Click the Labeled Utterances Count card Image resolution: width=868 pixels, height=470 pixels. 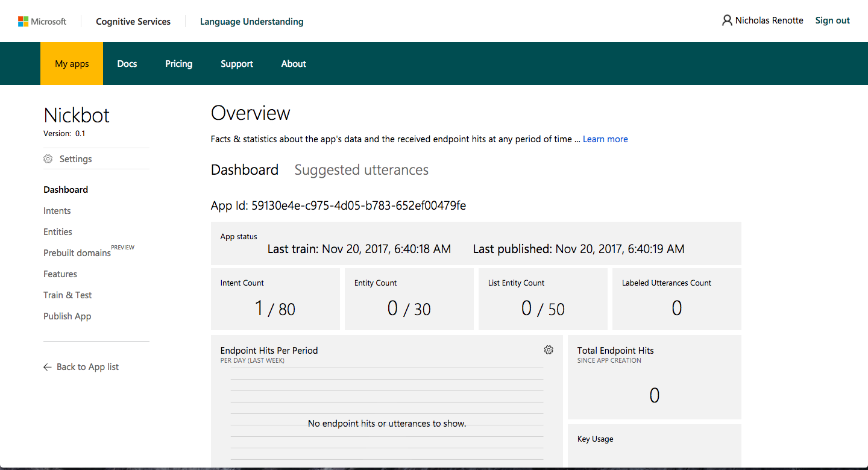(x=677, y=299)
